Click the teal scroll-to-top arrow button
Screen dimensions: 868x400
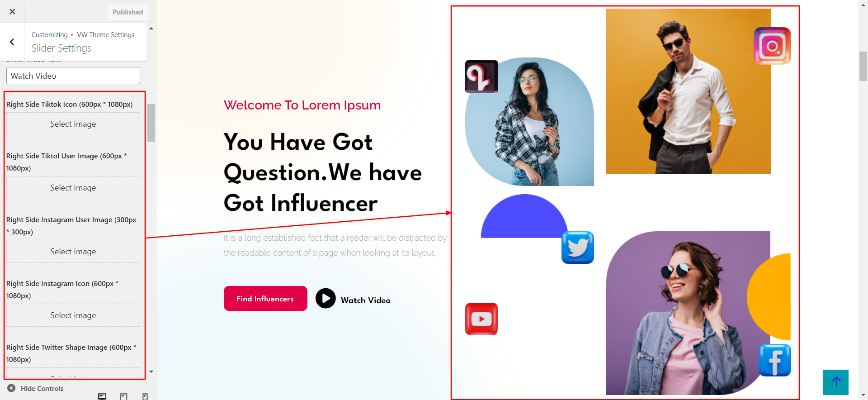tap(835, 382)
